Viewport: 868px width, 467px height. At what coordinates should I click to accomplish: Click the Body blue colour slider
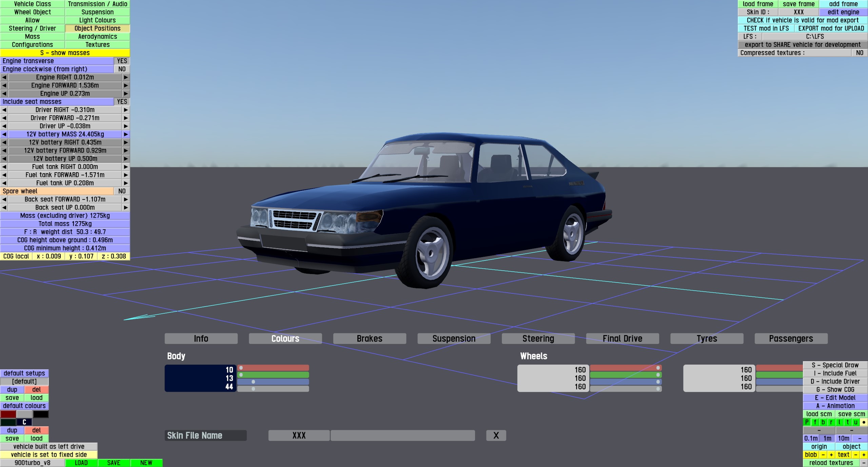point(273,382)
